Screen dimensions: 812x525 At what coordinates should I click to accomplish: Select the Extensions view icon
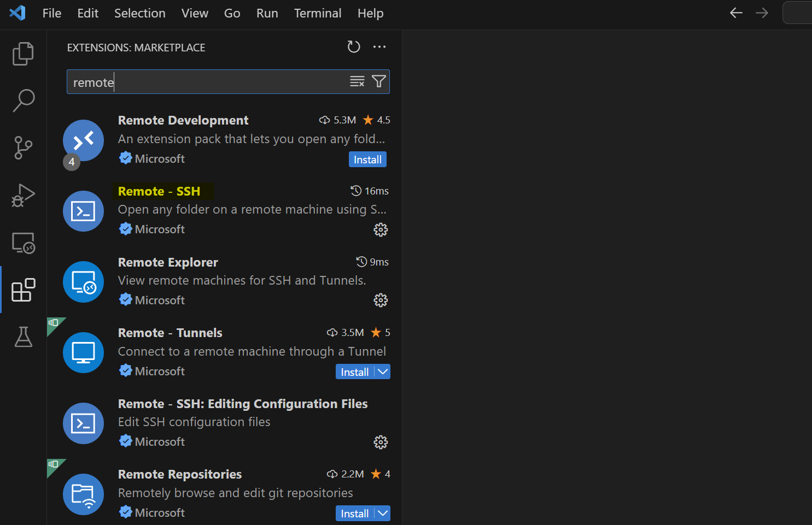23,290
